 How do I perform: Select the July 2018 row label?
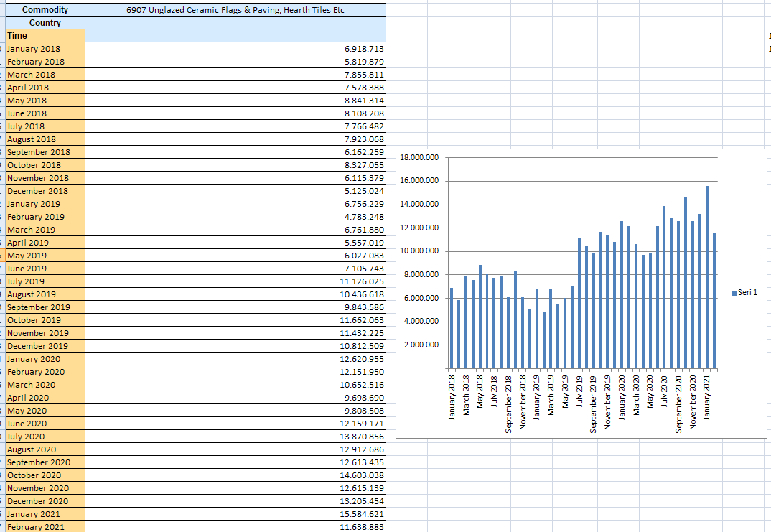coord(45,126)
